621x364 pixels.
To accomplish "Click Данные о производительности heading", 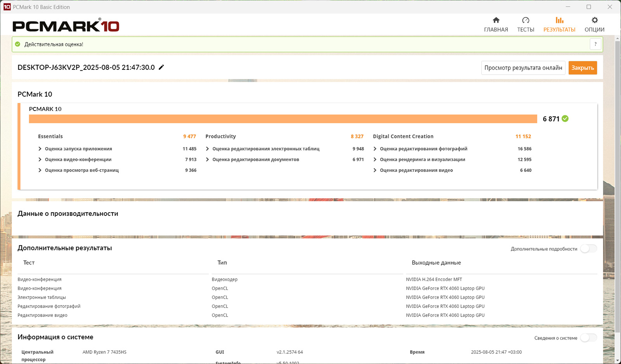I will coord(68,214).
